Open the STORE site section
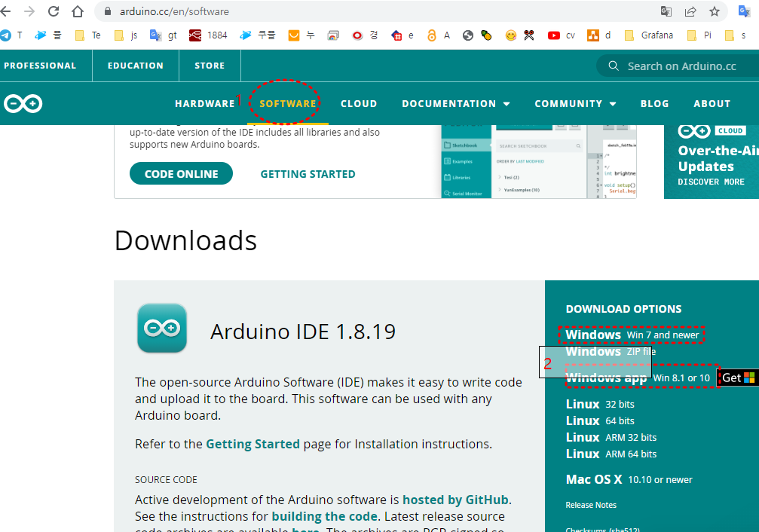This screenshot has width=759, height=532. tap(210, 66)
